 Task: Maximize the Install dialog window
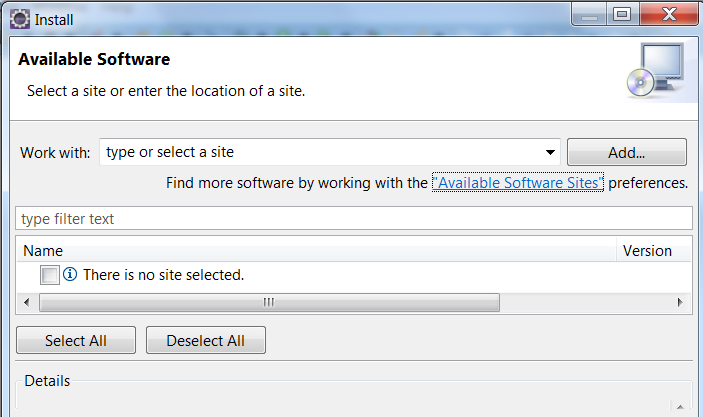[x=623, y=14]
